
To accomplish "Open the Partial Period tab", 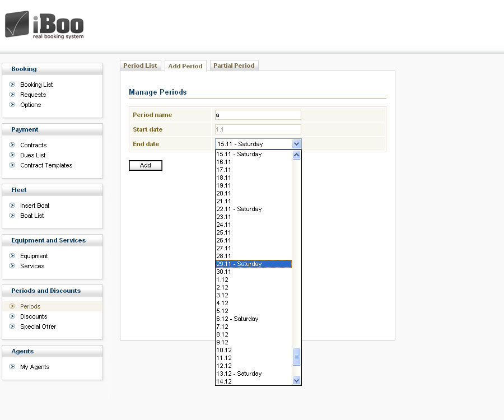I will pyautogui.click(x=234, y=66).
